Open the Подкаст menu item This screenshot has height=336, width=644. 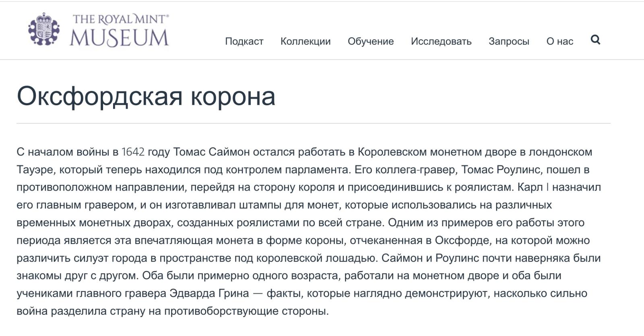(x=244, y=41)
